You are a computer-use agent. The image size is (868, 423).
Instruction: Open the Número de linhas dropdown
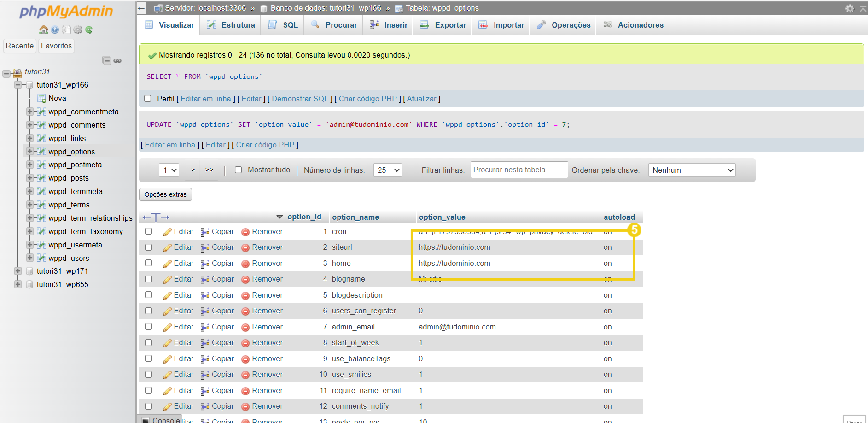click(x=387, y=170)
